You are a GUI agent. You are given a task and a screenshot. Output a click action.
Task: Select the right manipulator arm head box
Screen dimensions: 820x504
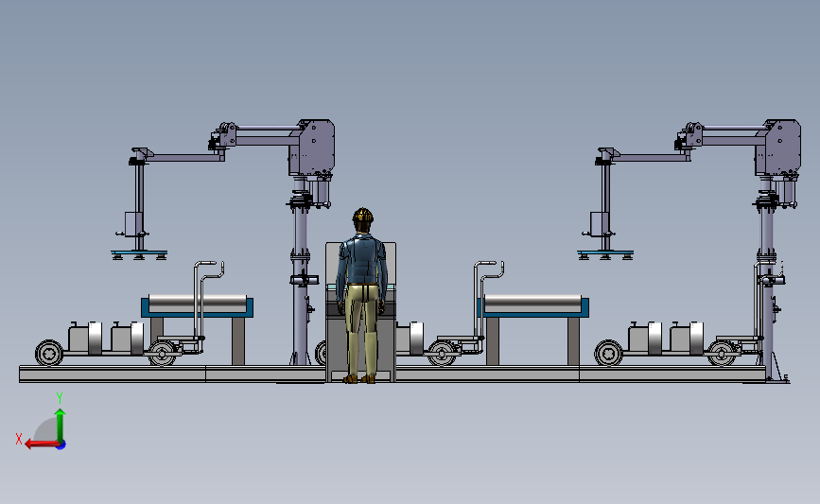coord(778,148)
